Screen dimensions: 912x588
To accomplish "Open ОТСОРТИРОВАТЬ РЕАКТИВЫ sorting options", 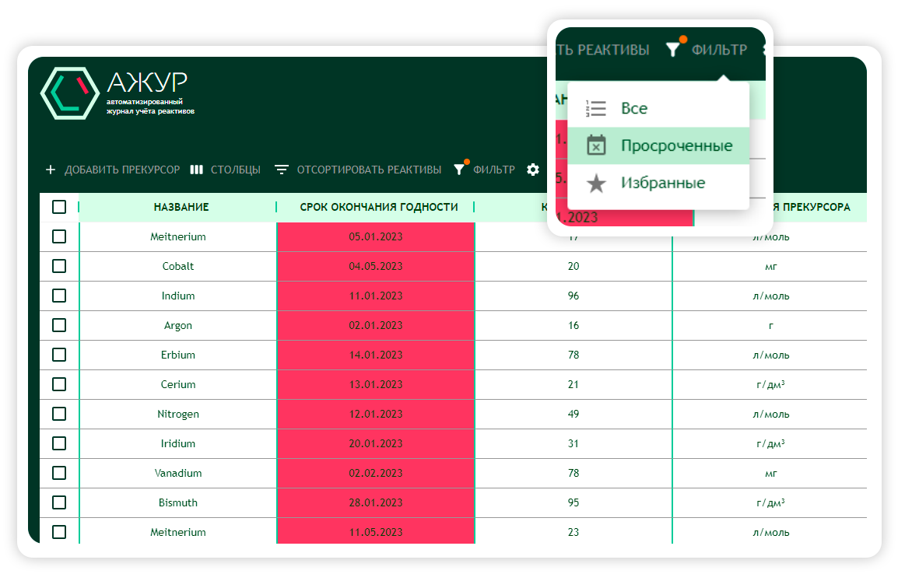I will tap(368, 170).
